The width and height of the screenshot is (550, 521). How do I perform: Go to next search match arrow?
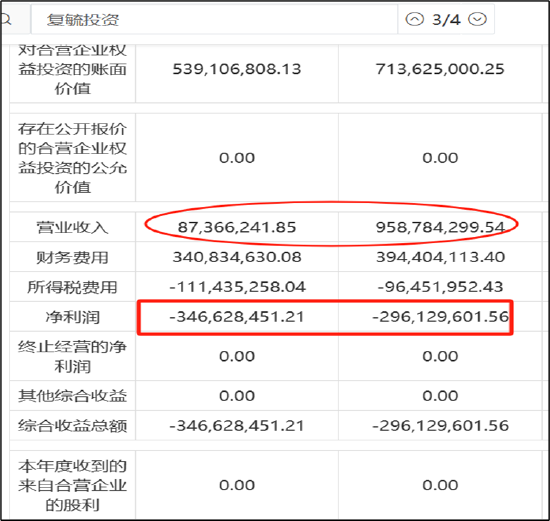coord(478,19)
